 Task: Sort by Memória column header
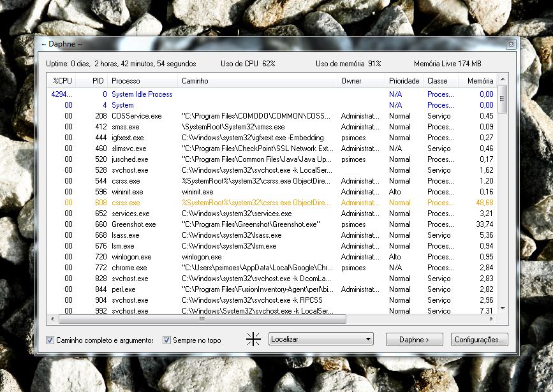[x=478, y=81]
